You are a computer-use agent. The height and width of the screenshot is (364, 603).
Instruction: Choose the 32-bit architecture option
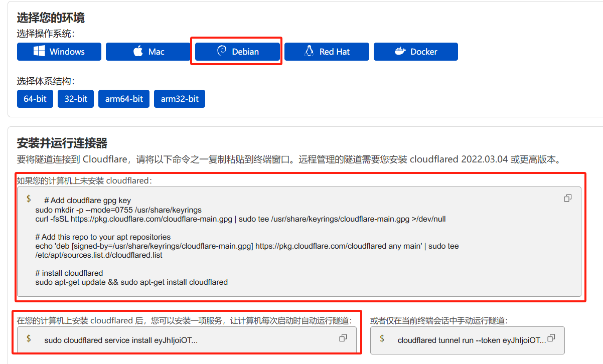click(x=76, y=99)
